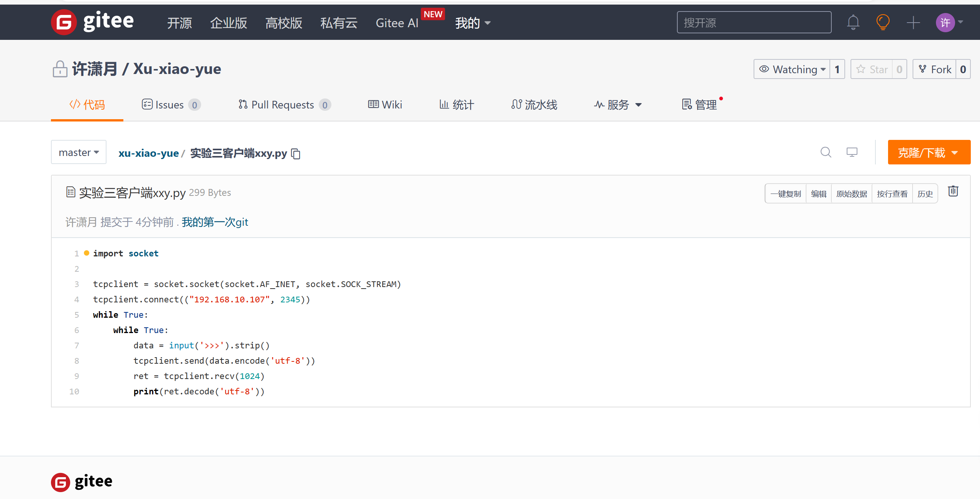Delete file using trash can icon
This screenshot has width=980, height=499.
(x=953, y=191)
